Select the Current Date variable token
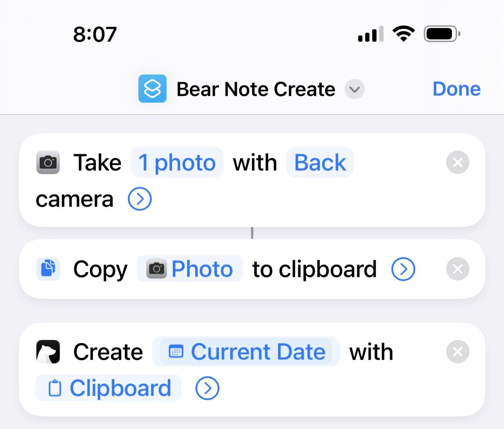Image resolution: width=504 pixels, height=429 pixels. [246, 351]
